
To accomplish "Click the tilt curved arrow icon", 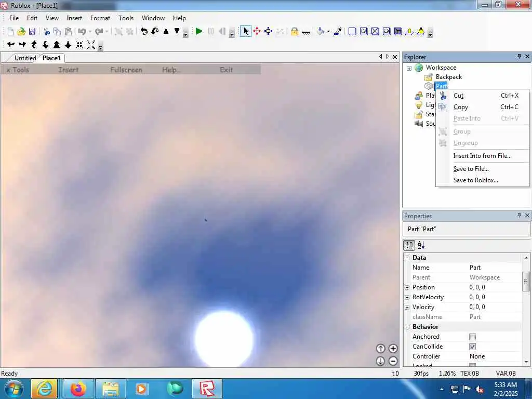I will point(155,32).
